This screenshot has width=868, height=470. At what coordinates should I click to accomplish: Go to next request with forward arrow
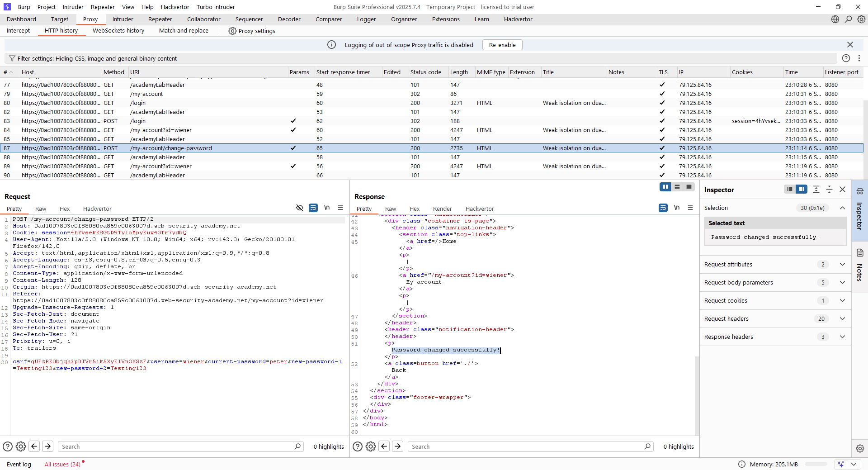click(48, 446)
